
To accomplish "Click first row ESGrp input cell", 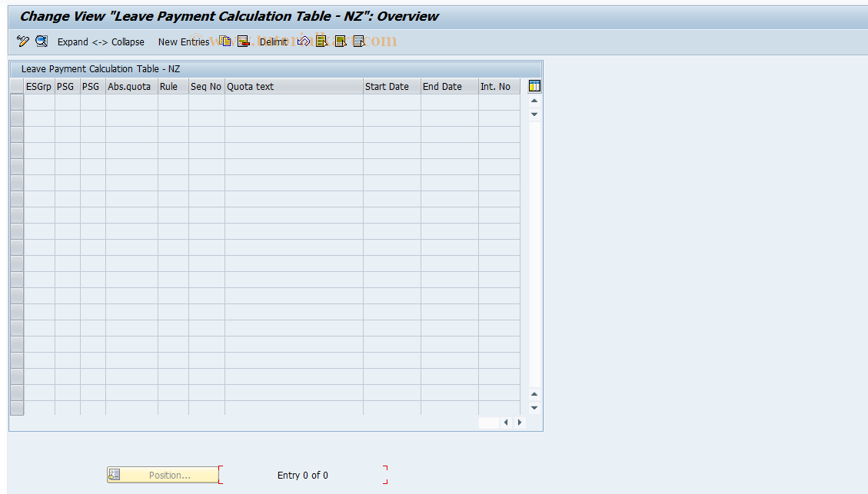I will 39,102.
